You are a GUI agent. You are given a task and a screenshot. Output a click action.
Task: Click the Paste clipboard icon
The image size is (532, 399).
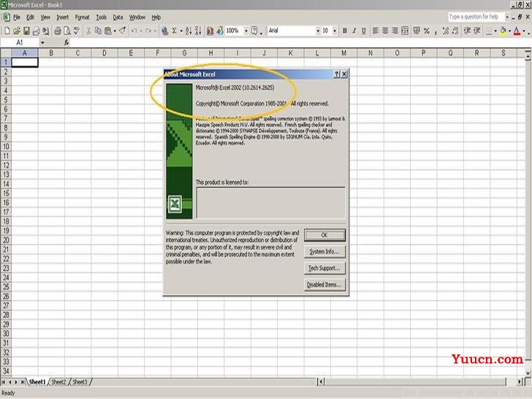[108, 31]
